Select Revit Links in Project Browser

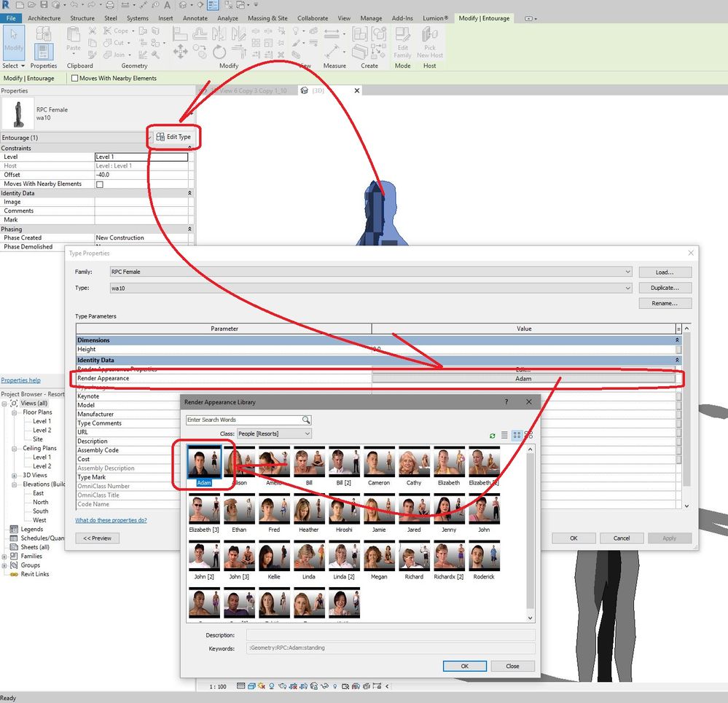(35, 574)
